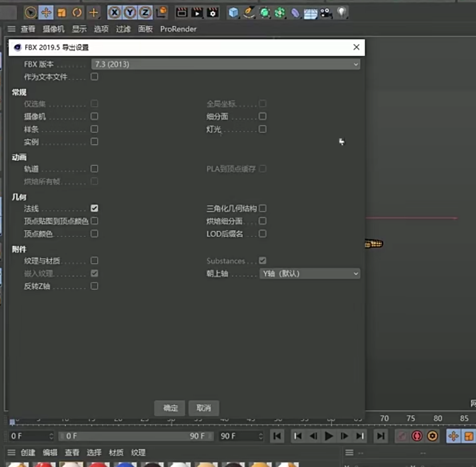
Task: Enable 实例 checkbox
Action: (94, 142)
